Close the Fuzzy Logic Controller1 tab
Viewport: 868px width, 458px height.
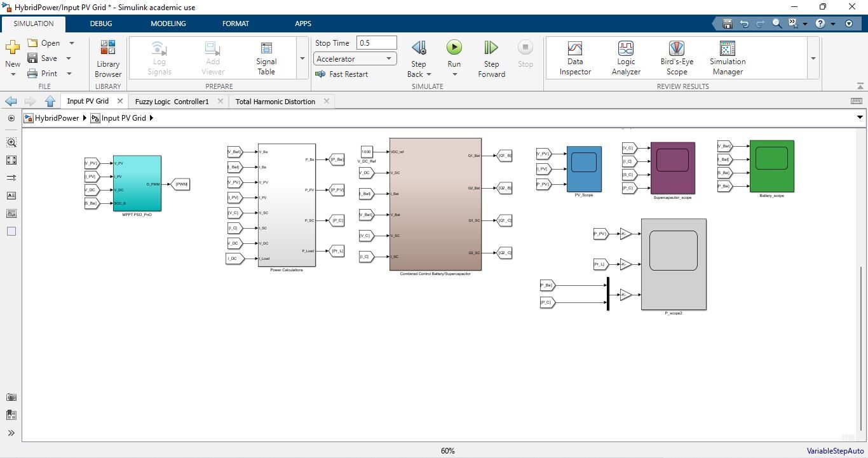[x=220, y=101]
